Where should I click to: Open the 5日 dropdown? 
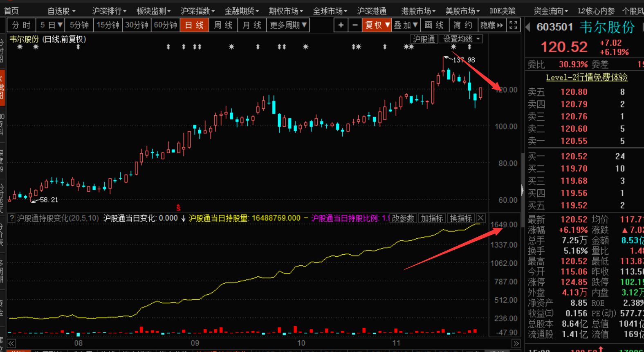click(x=50, y=25)
